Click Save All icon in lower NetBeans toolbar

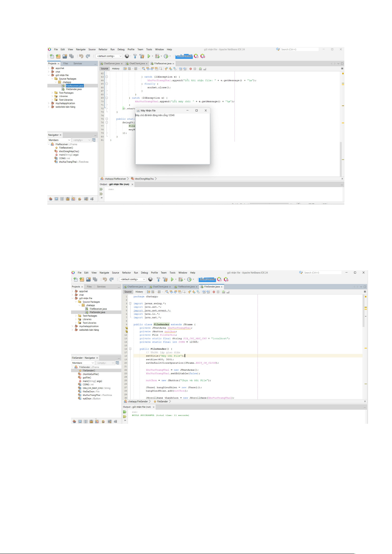click(95, 279)
